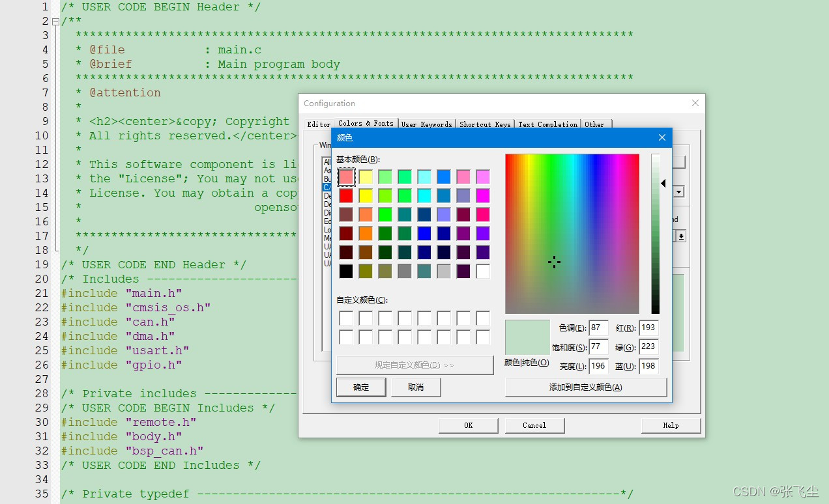Image resolution: width=829 pixels, height=504 pixels.
Task: Open the combo box dropdown arrow in the Configuration dialog
Action: click(x=678, y=192)
